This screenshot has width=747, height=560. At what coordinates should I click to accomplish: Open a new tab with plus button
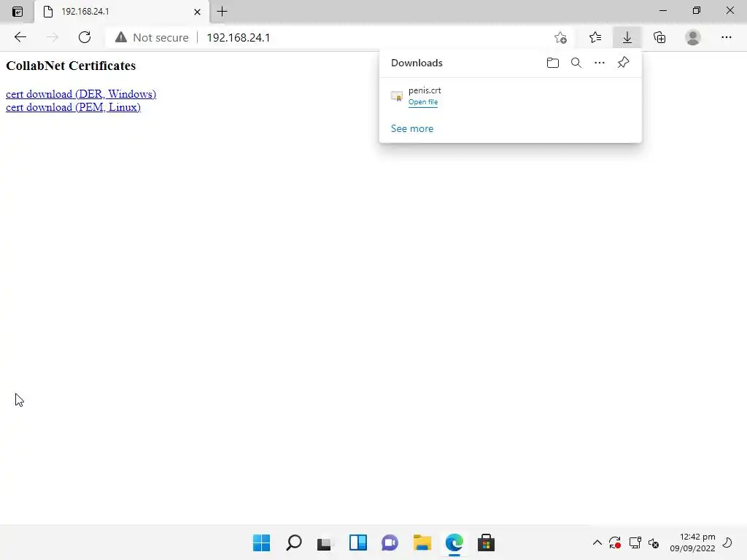222,12
